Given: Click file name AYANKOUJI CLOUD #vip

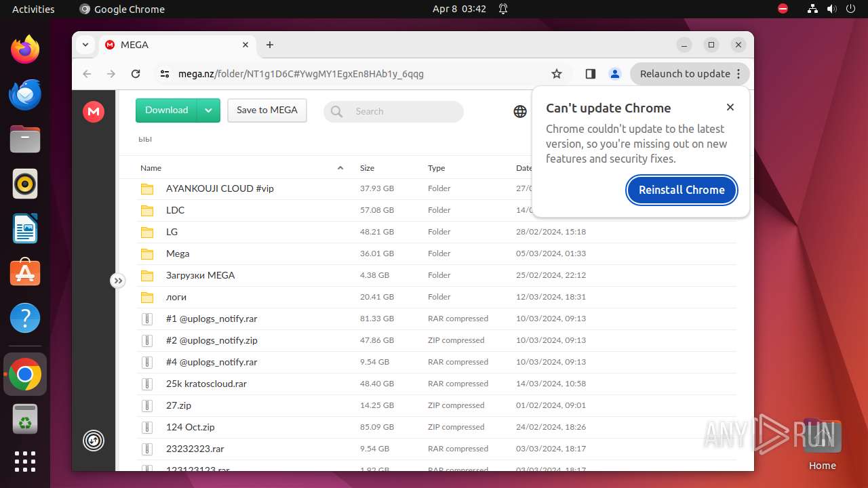Looking at the screenshot, I should tap(220, 188).
